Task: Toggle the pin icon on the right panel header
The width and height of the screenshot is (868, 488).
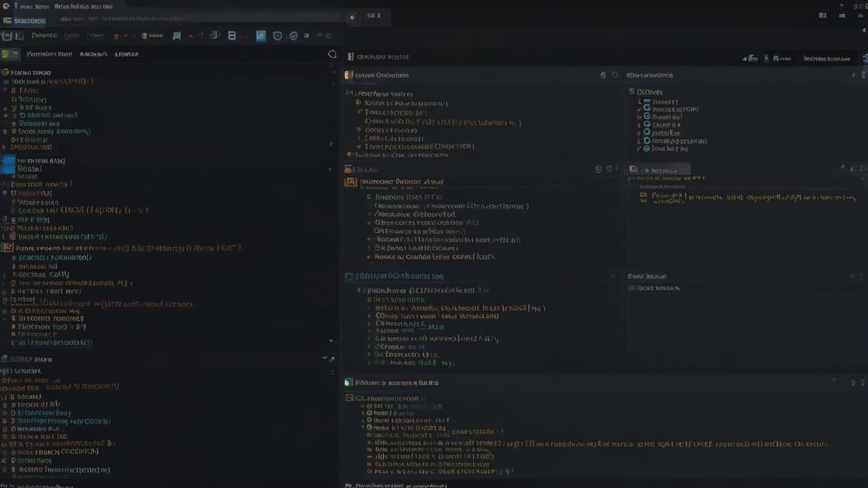Action: click(843, 169)
